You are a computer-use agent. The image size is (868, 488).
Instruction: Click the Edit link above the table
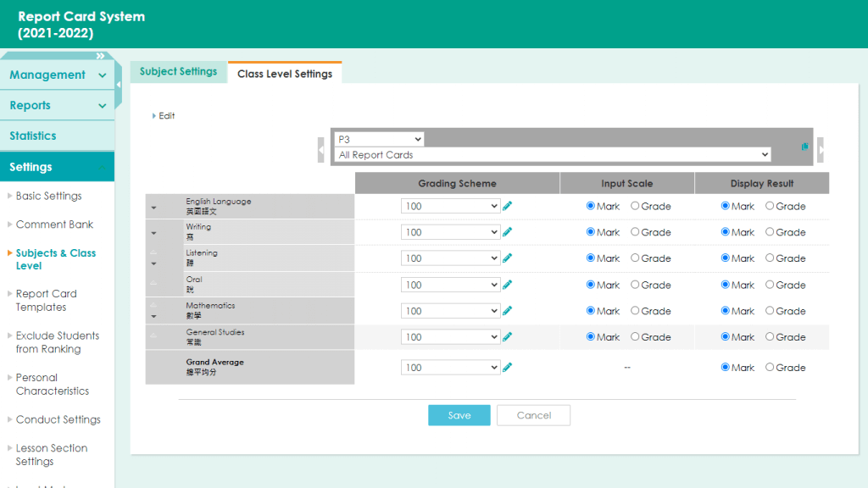[x=166, y=116]
